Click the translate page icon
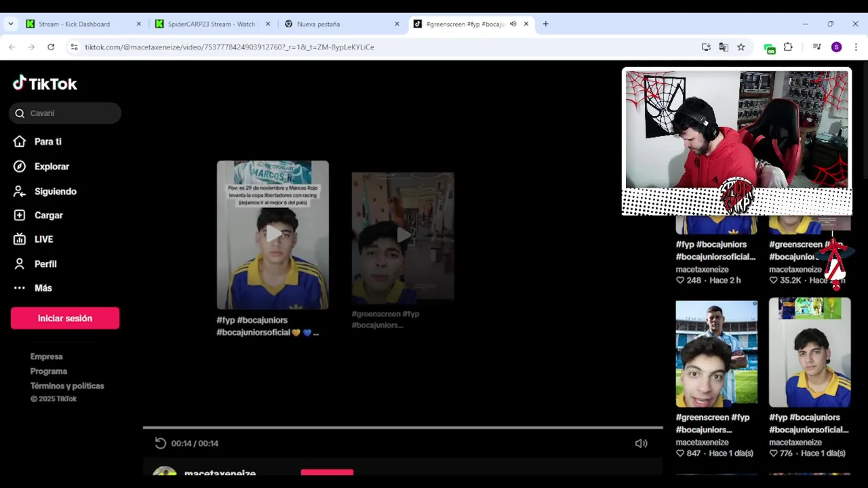Image resolution: width=868 pixels, height=488 pixels. tap(724, 47)
